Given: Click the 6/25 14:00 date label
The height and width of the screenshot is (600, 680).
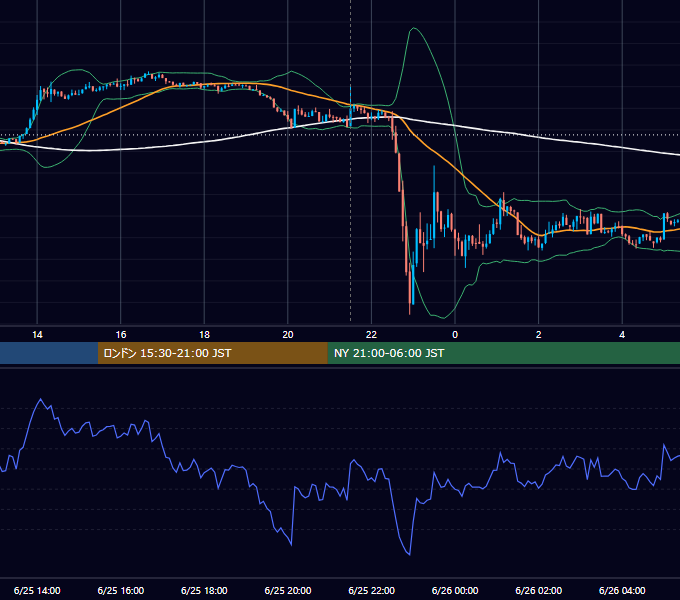Looking at the screenshot, I should pyautogui.click(x=37, y=590).
